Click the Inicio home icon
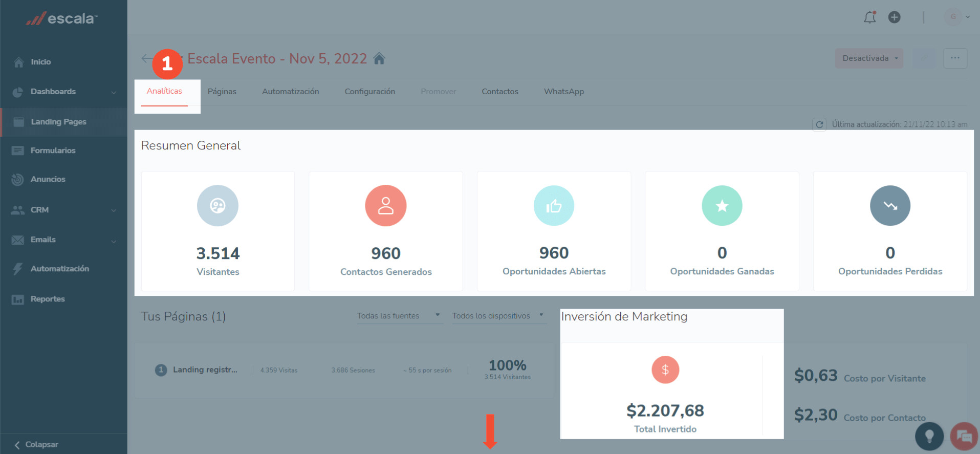 tap(18, 62)
